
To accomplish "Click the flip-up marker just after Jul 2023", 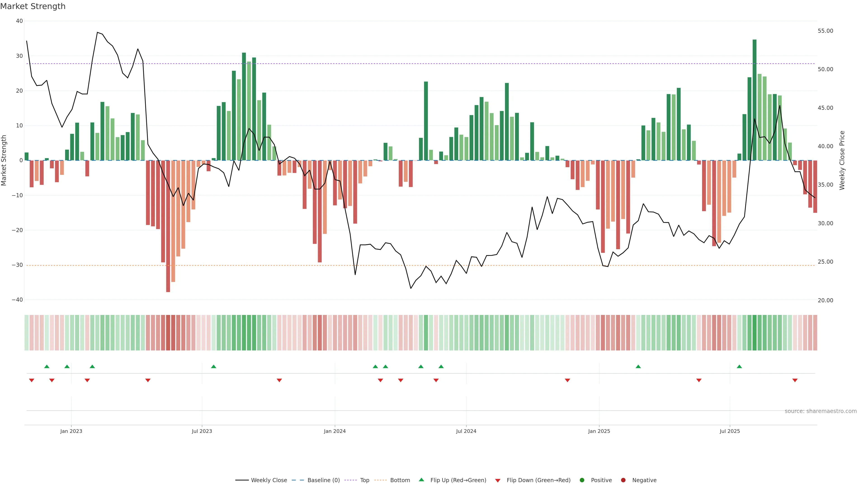I will pyautogui.click(x=214, y=366).
